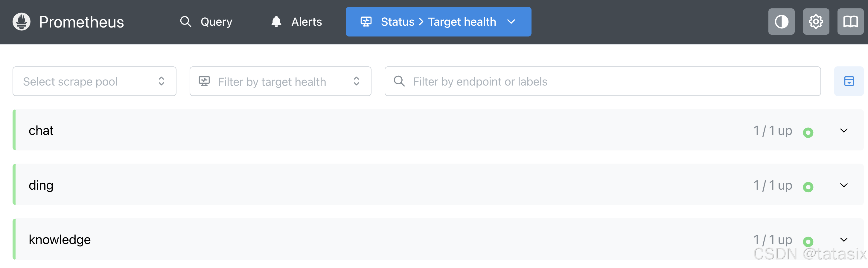Click the green health indicator for chat

808,133
